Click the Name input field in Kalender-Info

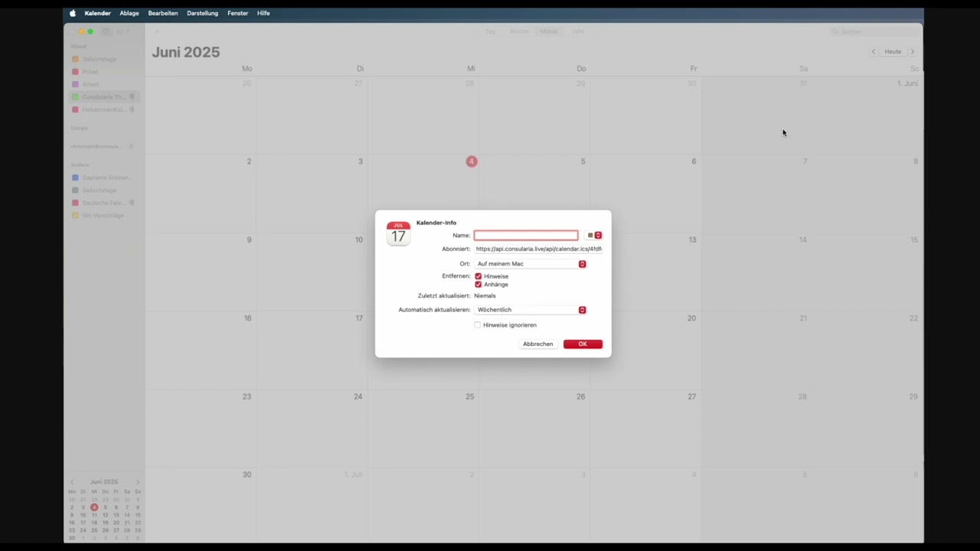pos(526,235)
